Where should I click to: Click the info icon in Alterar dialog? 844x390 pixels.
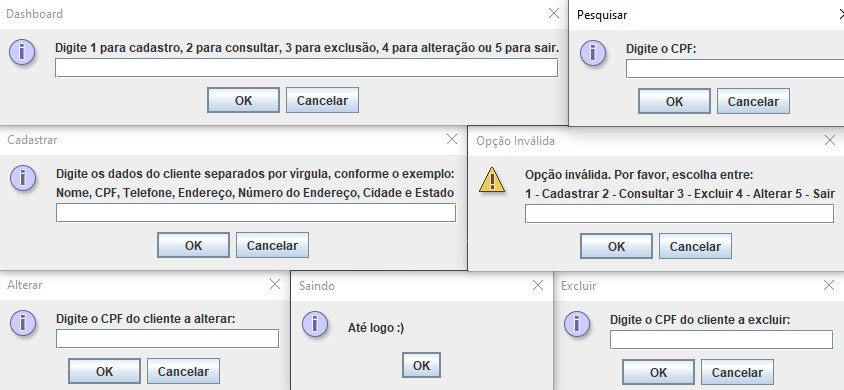[23, 323]
